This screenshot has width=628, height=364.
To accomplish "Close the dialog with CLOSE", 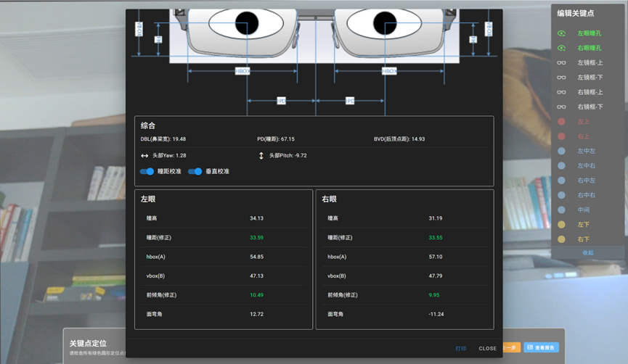I will (487, 348).
